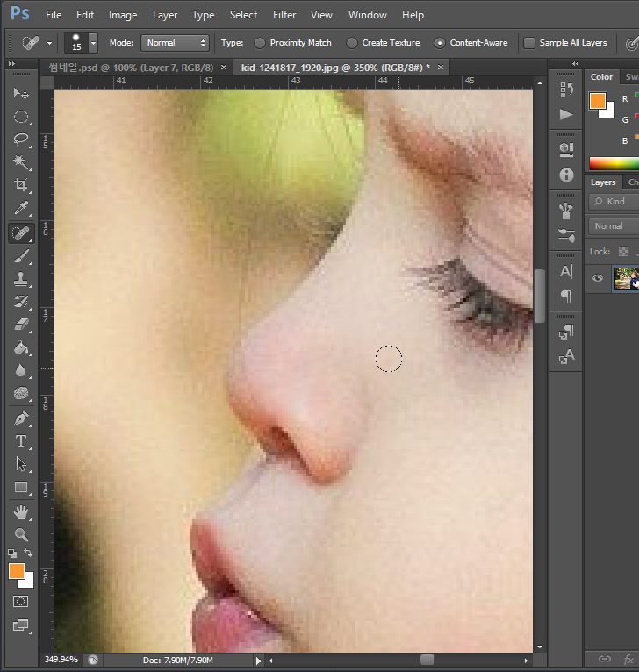
Task: Select the History Brush tool
Action: coord(20,302)
